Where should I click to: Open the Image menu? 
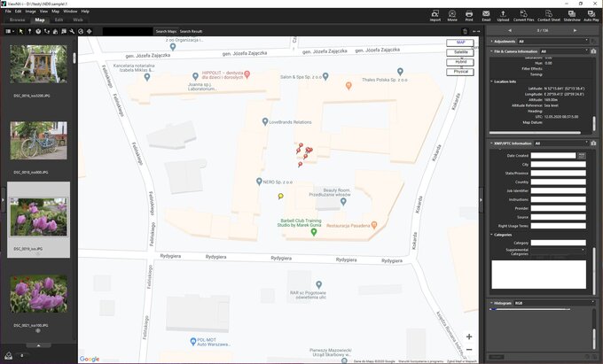[x=30, y=12]
